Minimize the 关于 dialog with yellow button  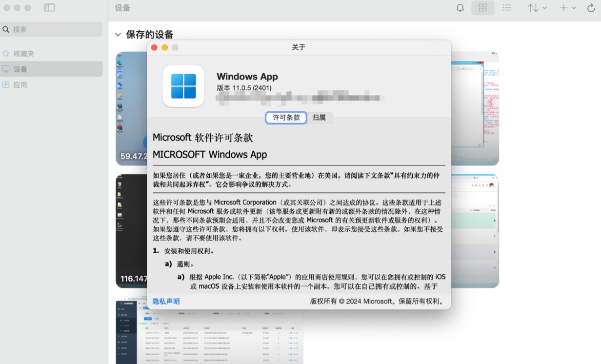[x=164, y=47]
